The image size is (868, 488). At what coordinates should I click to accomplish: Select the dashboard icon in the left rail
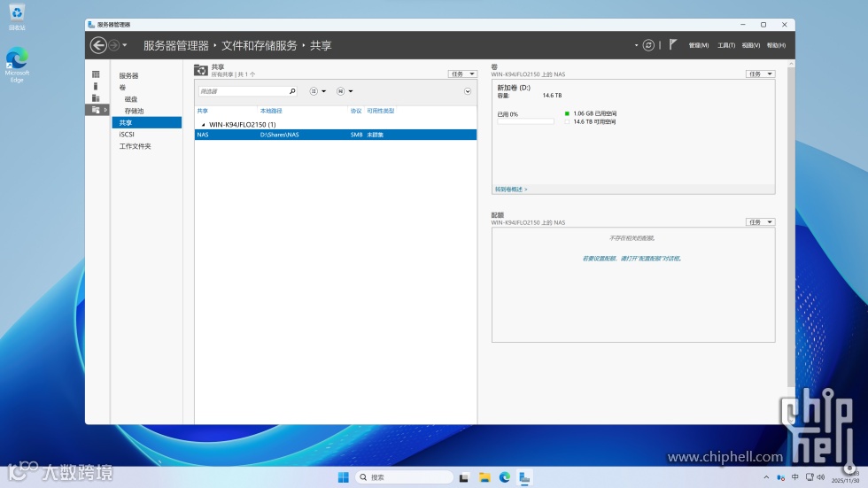tap(96, 74)
